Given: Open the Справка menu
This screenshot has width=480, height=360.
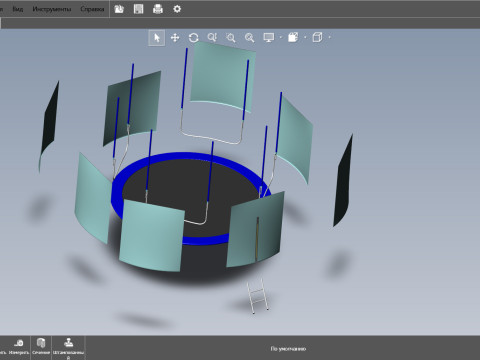Looking at the screenshot, I should (x=92, y=9).
